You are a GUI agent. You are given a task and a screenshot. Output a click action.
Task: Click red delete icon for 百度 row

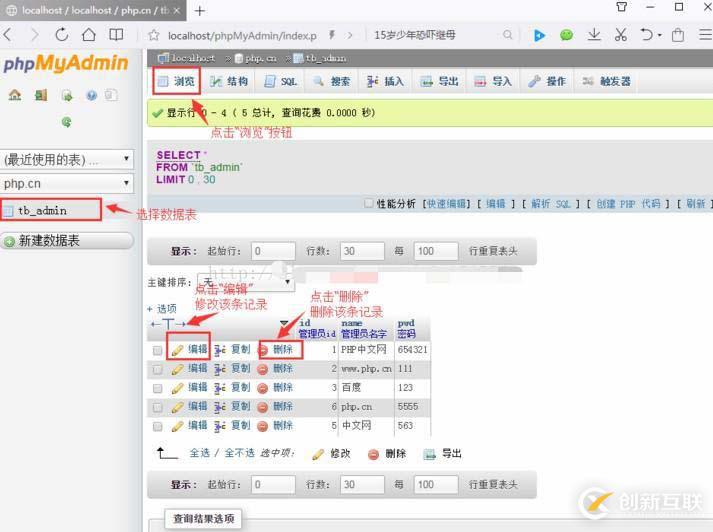click(x=262, y=388)
